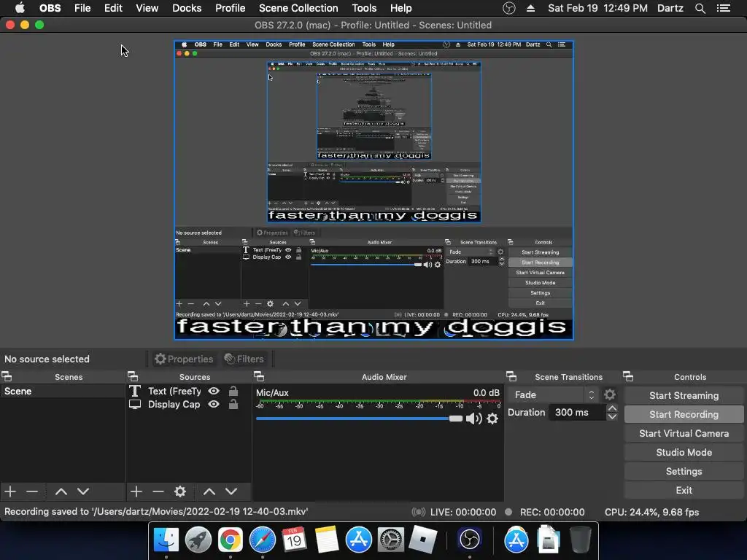The height and width of the screenshot is (560, 747).
Task: Open the File menu
Action: click(82, 8)
